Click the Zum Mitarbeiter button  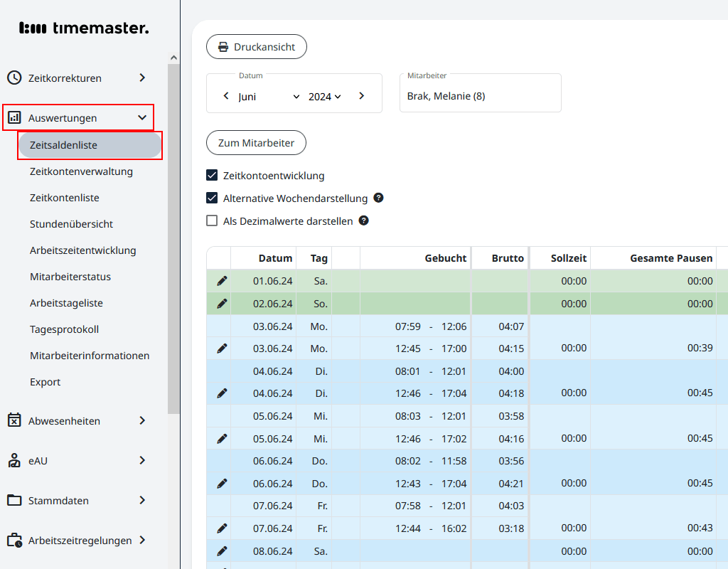[256, 143]
